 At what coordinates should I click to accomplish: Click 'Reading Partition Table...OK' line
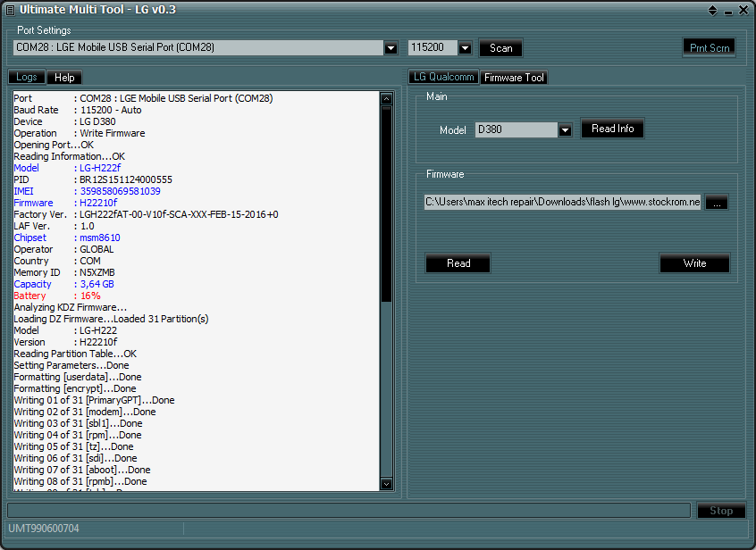coord(75,354)
